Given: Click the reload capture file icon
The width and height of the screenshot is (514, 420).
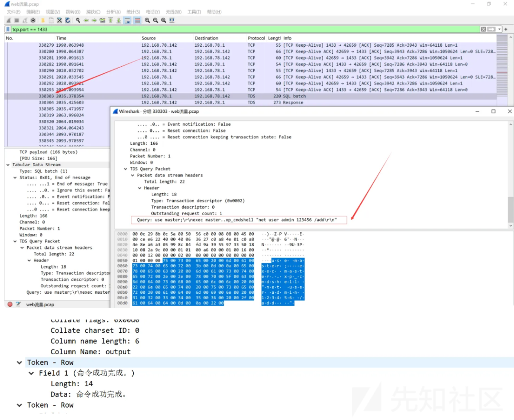Looking at the screenshot, I should click(x=68, y=20).
